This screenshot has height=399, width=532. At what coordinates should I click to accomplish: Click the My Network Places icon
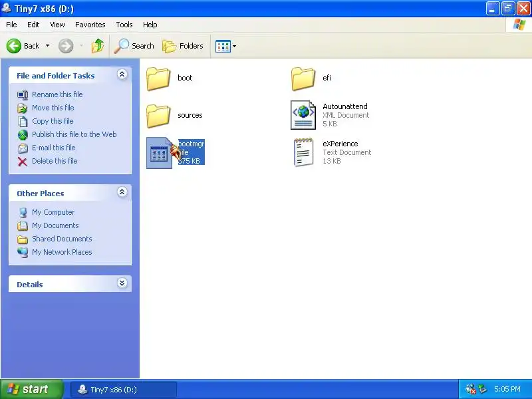[23, 253]
